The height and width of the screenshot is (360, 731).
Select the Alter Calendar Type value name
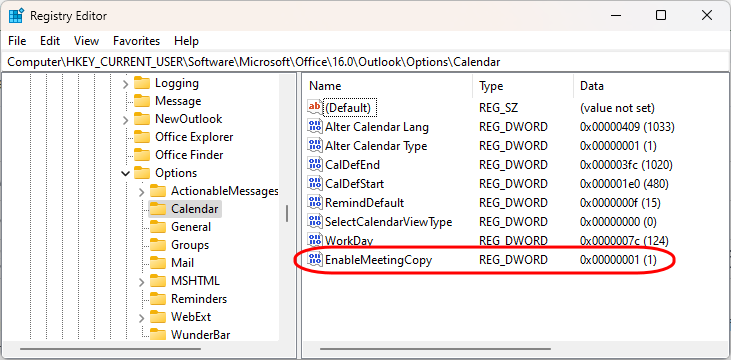coord(376,146)
